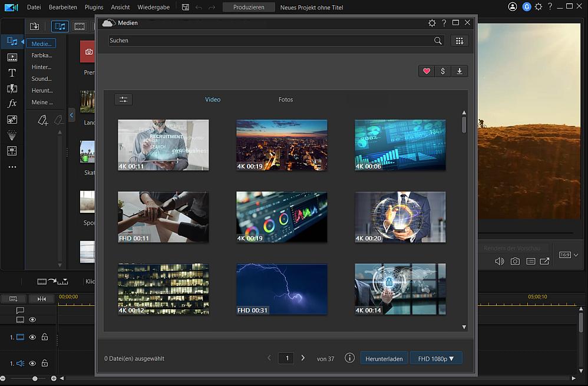
Task: Go to previous page arrow
Action: [x=269, y=358]
